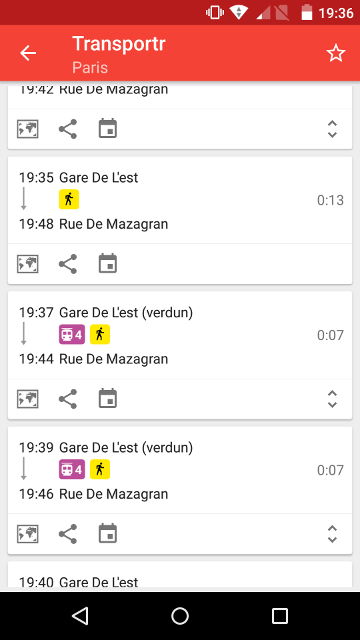The width and height of the screenshot is (360, 640).
Task: Select the 19:35 Gare De L'est walking trip
Action: coord(180,200)
